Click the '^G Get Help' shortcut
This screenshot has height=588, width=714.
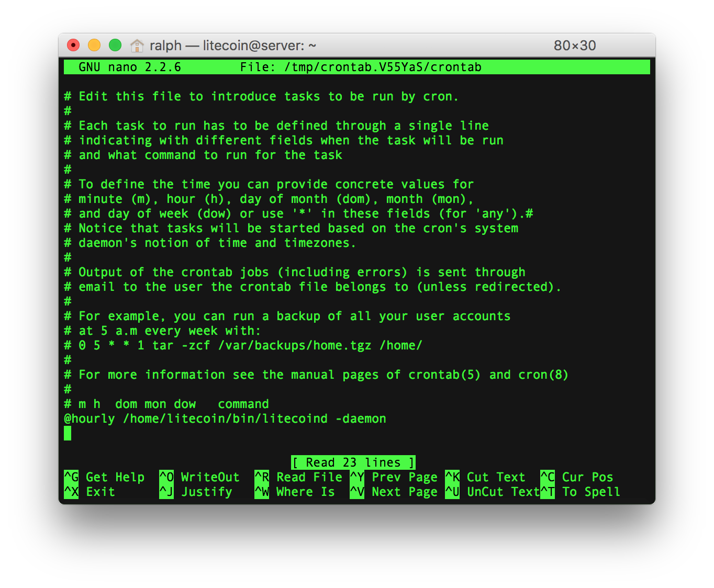(104, 477)
